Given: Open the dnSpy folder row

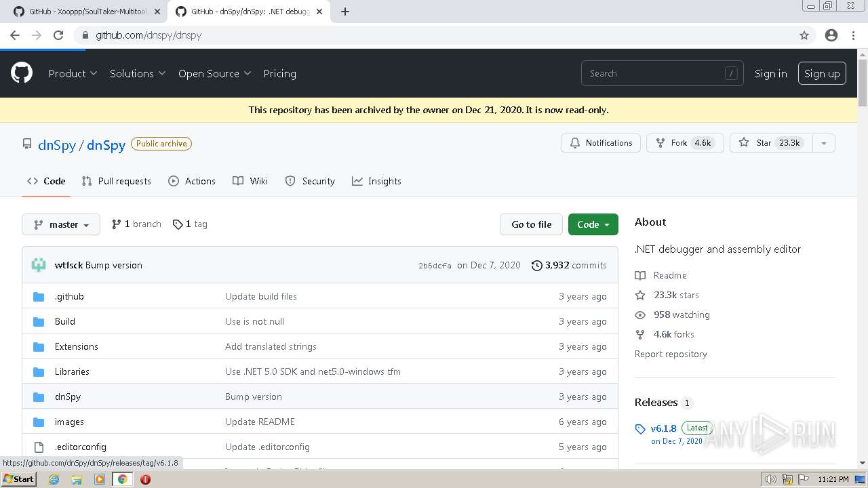Looking at the screenshot, I should [320, 396].
